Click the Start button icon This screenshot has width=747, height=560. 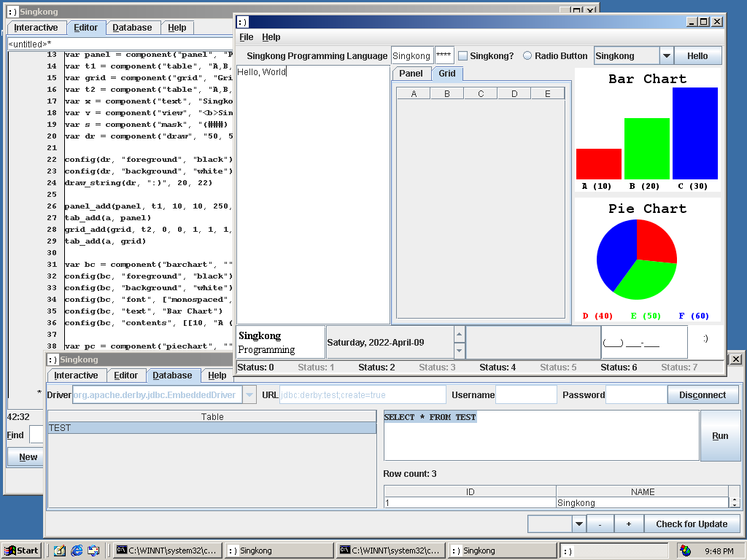click(x=21, y=551)
